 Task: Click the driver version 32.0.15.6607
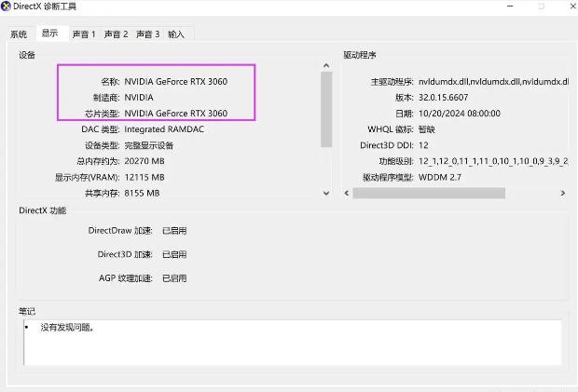[x=443, y=98]
